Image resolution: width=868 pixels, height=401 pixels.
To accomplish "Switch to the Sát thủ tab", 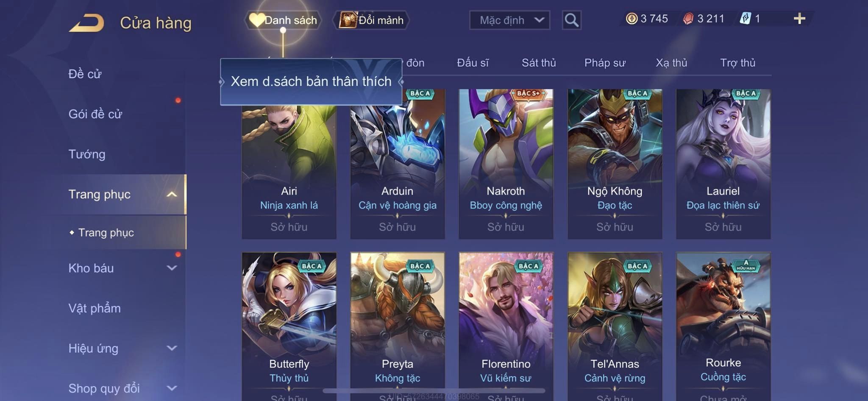I will pos(538,63).
